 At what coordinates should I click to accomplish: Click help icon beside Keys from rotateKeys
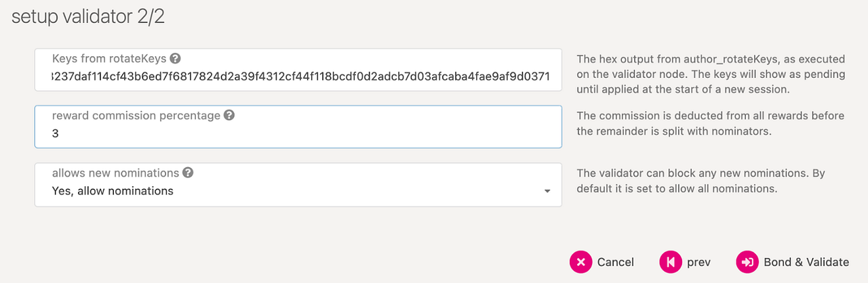pyautogui.click(x=175, y=58)
